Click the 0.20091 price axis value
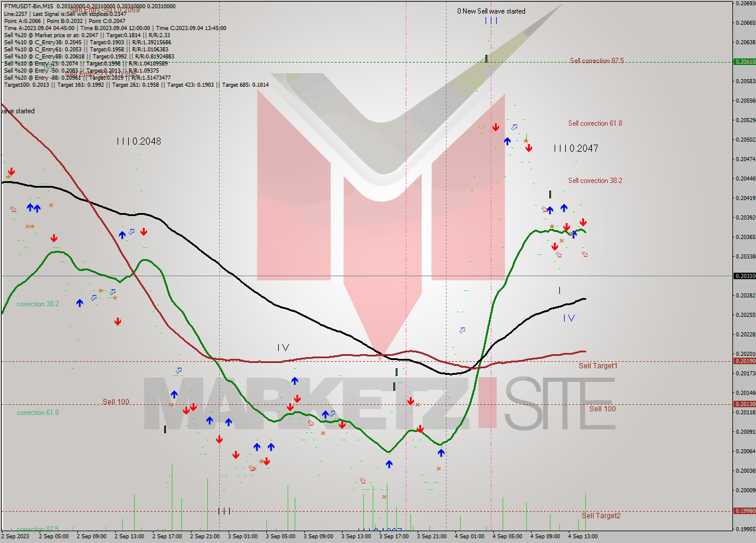Screen dimensions: 756x543 [746, 431]
